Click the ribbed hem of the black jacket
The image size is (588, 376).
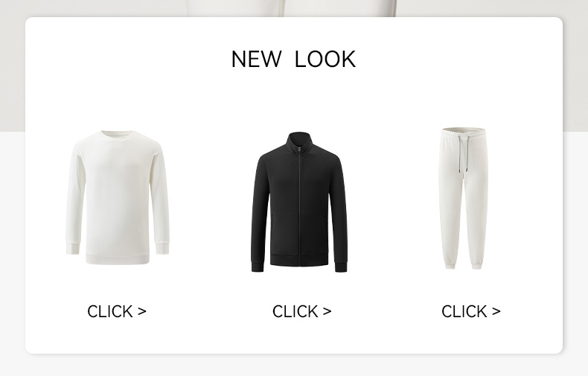point(299,261)
